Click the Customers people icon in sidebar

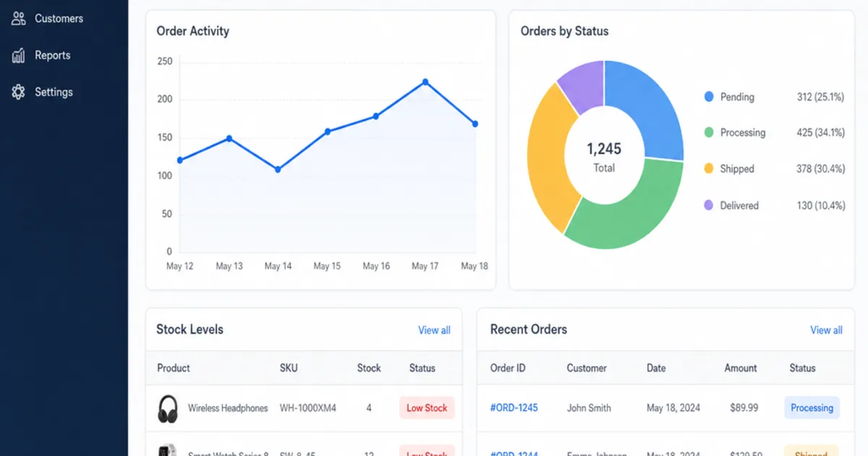pyautogui.click(x=19, y=19)
